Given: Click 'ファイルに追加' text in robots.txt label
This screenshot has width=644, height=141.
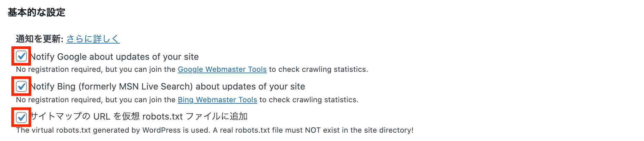Looking at the screenshot, I should tap(217, 116).
